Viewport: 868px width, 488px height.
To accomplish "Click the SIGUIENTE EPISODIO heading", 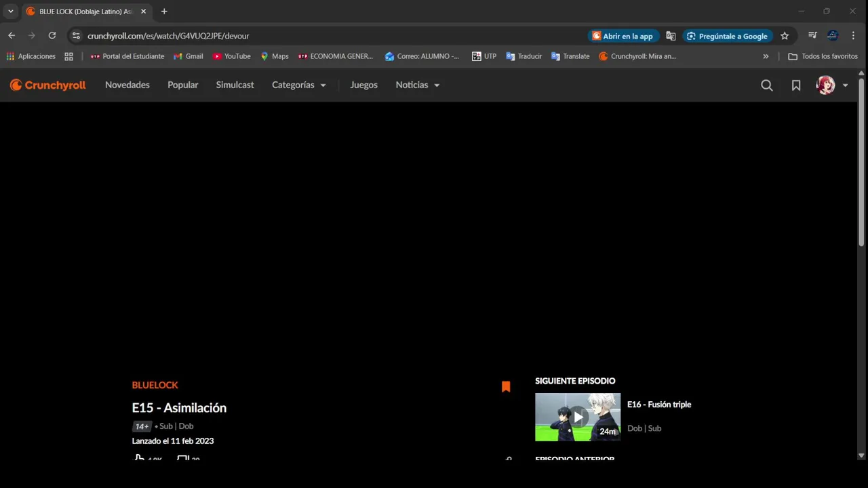I will coord(575,381).
